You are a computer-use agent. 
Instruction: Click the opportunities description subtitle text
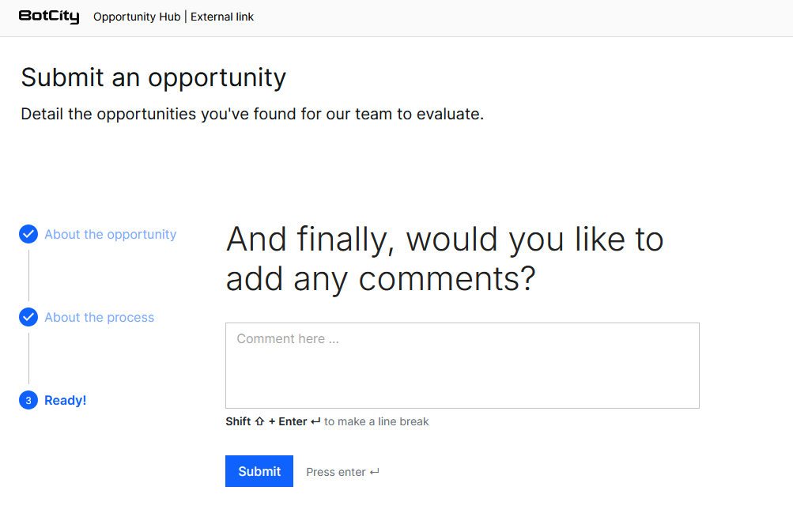(x=252, y=114)
